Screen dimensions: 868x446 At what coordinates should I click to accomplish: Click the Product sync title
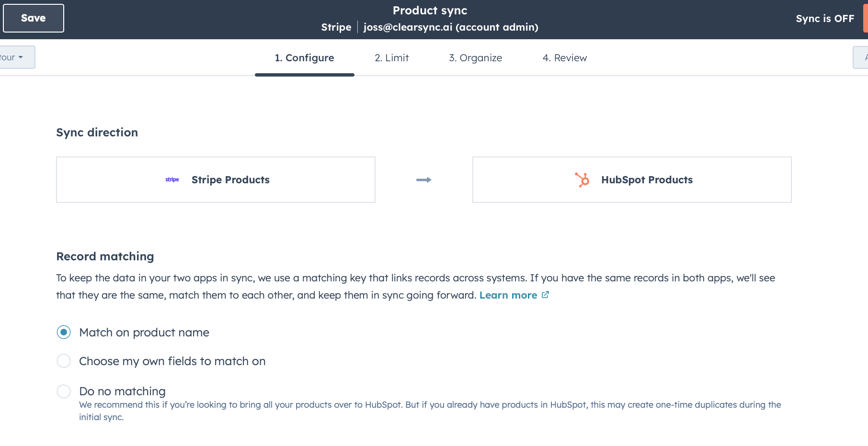point(430,11)
